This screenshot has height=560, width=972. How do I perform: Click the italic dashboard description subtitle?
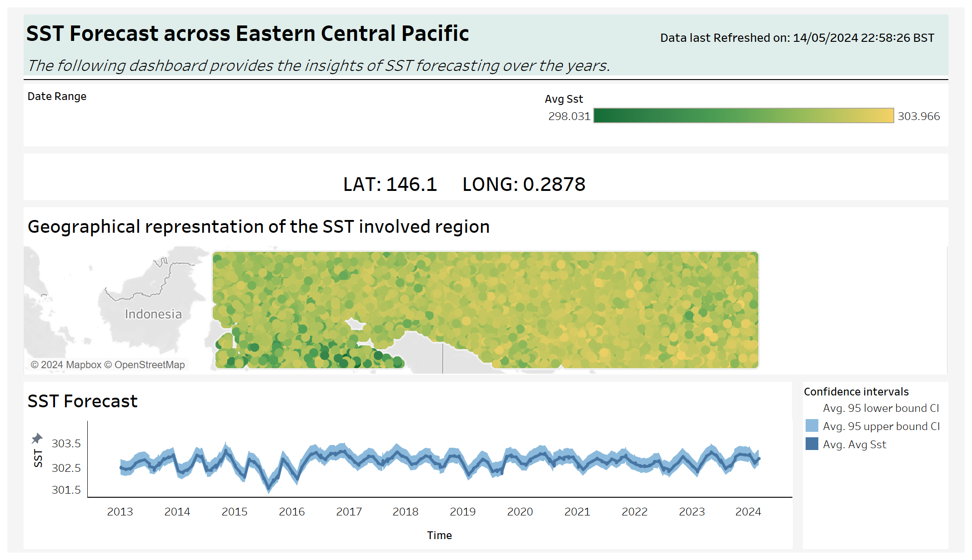pyautogui.click(x=319, y=66)
